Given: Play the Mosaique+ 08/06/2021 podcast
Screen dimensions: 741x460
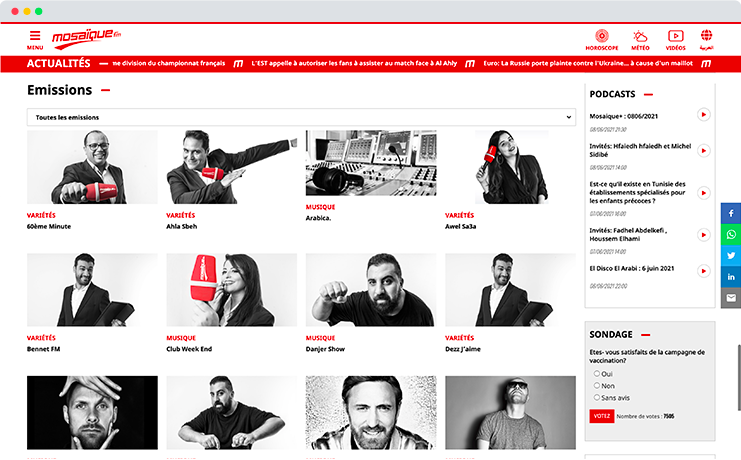Looking at the screenshot, I should (x=704, y=115).
